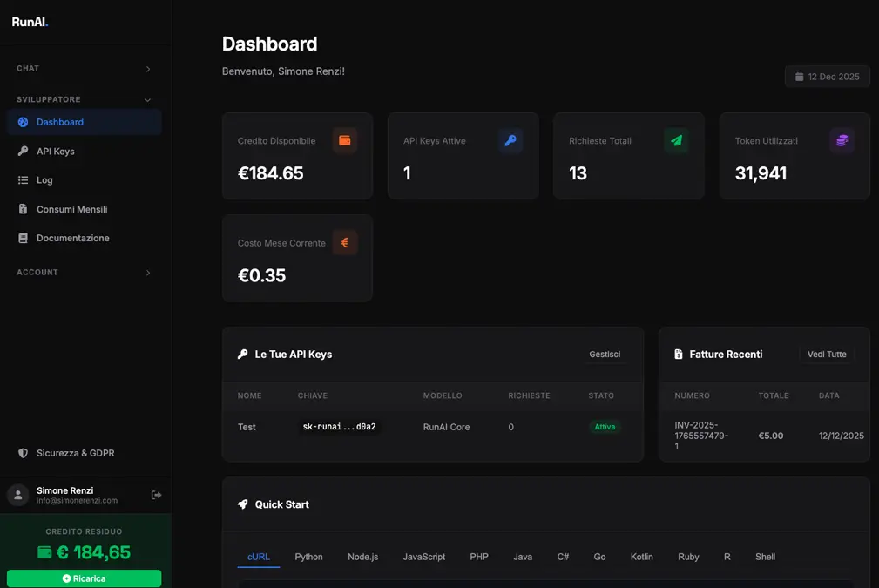Click the wallet icon on Credito Disponibile card
879x588 pixels.
[x=345, y=140]
